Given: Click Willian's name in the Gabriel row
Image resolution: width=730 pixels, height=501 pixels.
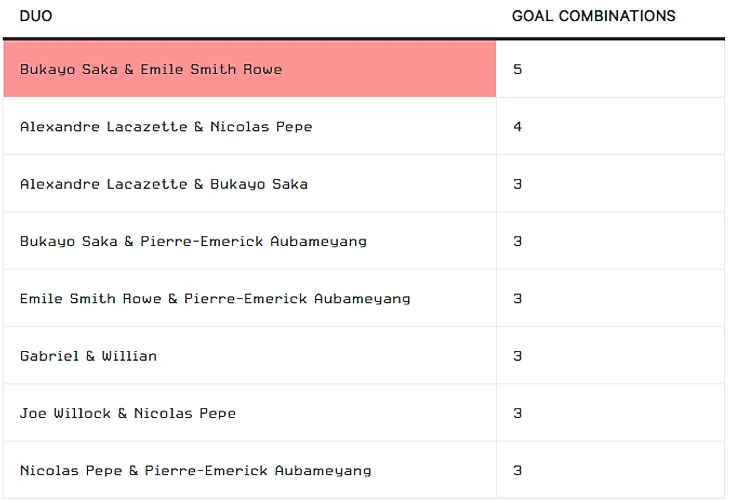Looking at the screenshot, I should (129, 356).
